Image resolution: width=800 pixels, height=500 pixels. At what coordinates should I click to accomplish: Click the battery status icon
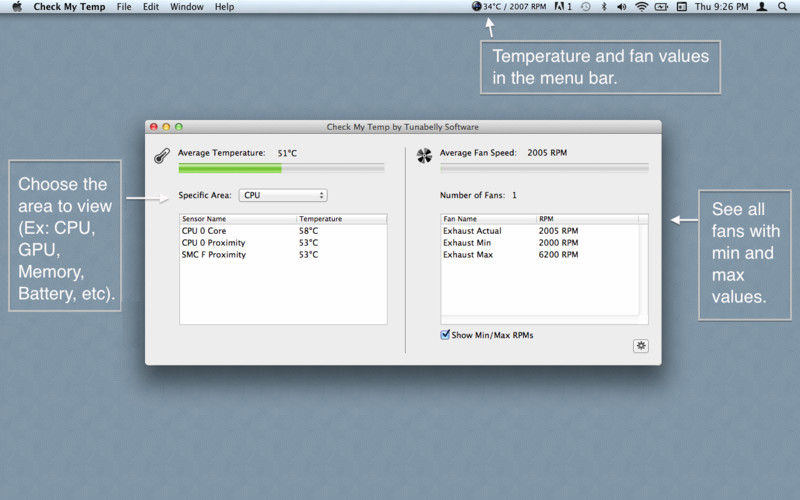point(662,7)
